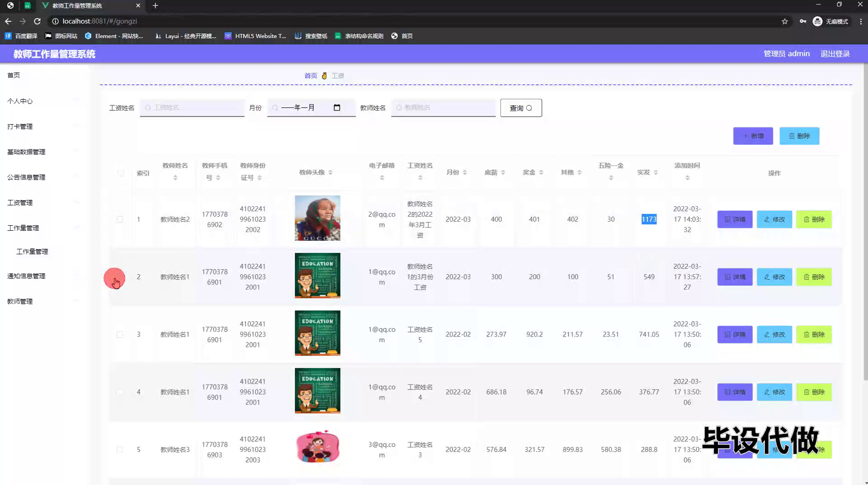
Task: Reload the current browser page
Action: point(38,21)
